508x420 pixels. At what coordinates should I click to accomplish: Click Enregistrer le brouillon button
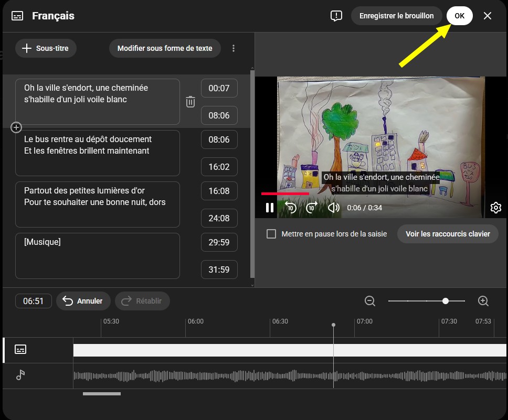(396, 16)
